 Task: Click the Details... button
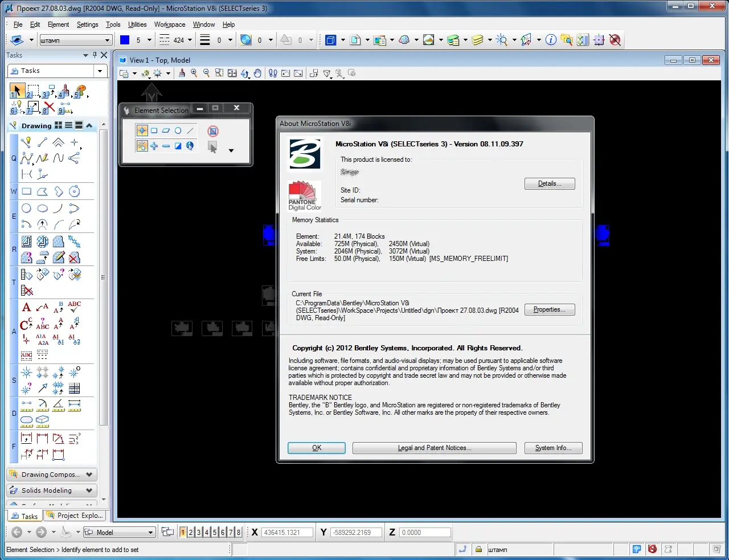pos(550,183)
